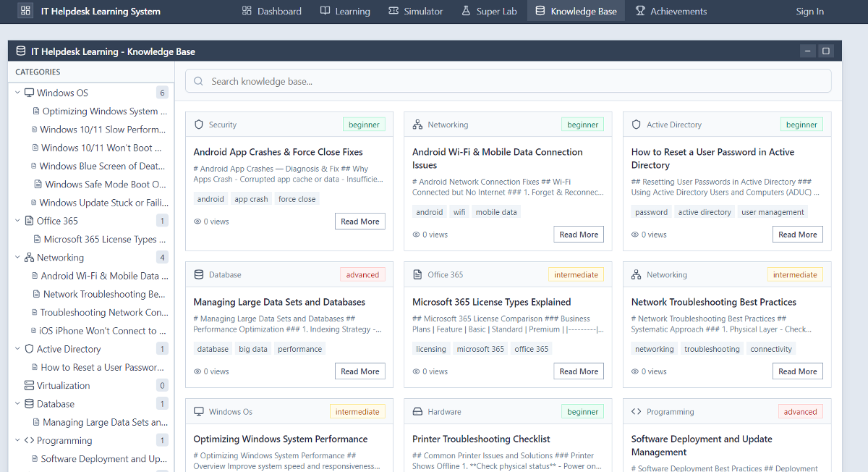Read More on Managing Large Data Sets article
The width and height of the screenshot is (868, 472).
tap(360, 371)
